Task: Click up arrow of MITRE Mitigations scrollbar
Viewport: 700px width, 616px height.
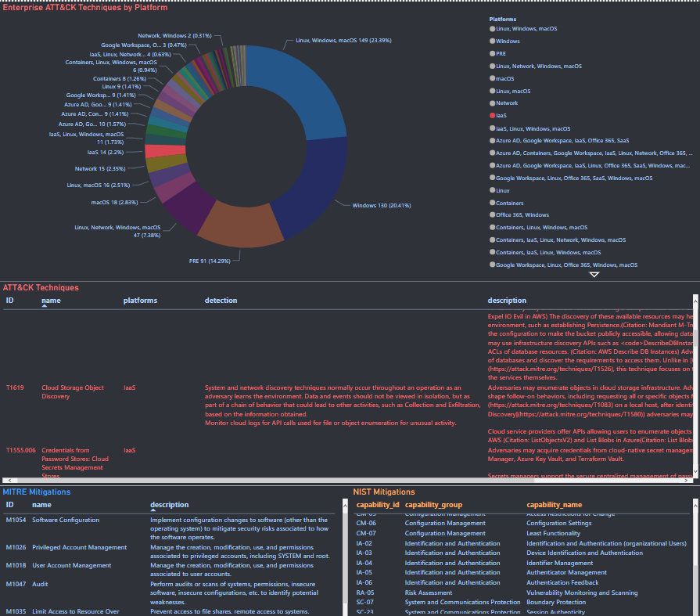Action: (x=345, y=505)
